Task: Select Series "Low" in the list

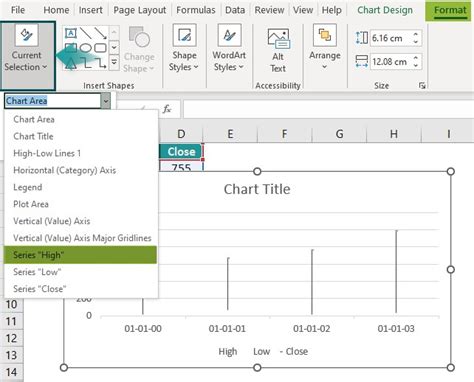Action: point(81,272)
